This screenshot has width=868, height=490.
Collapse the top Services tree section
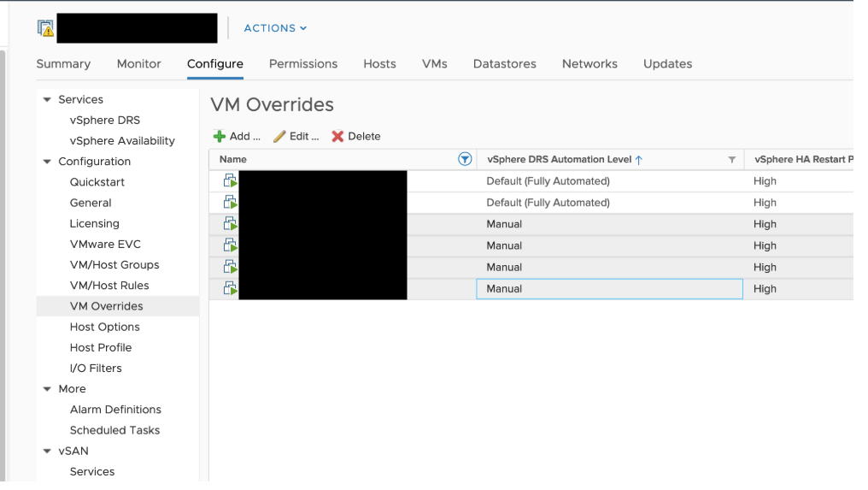(48, 102)
